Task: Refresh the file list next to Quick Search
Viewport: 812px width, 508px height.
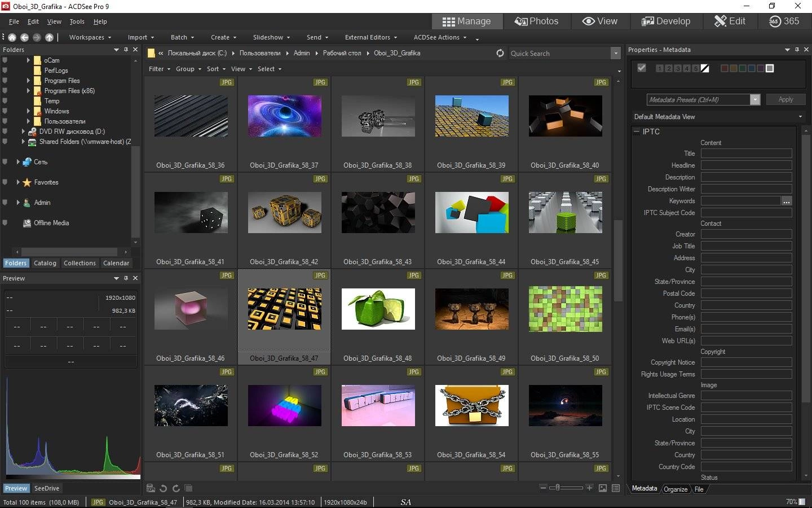Action: 500,53
